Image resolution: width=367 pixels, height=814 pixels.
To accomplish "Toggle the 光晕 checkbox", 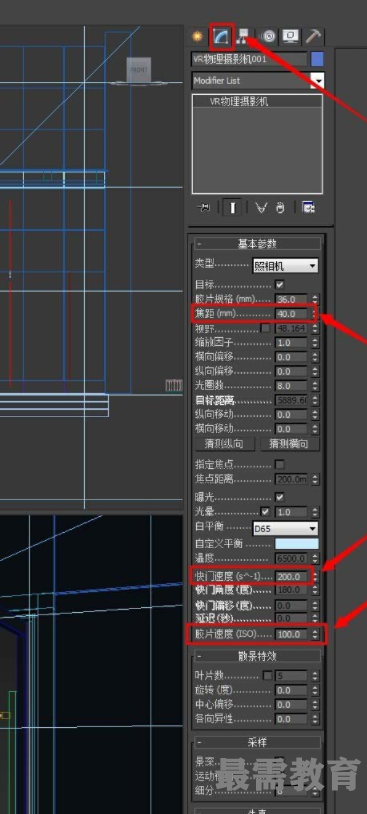I will [x=265, y=511].
